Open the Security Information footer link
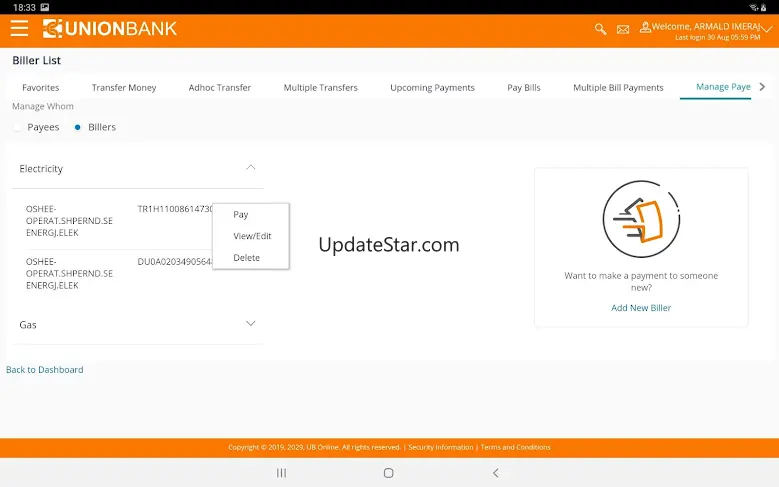The image size is (779, 487). (441, 447)
